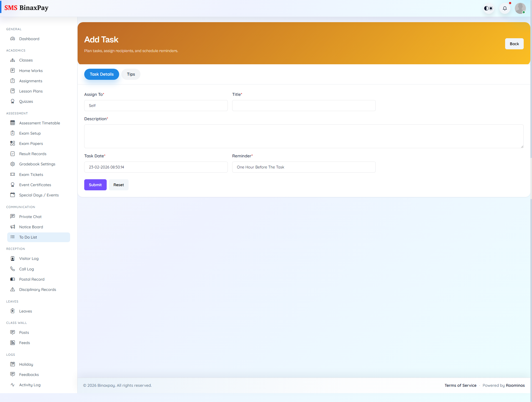Click the Call Log phone icon

click(12, 269)
